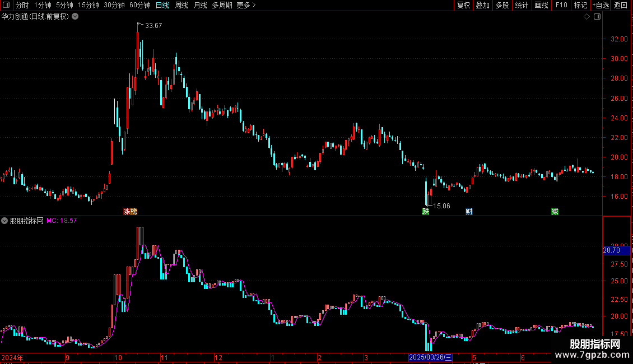The height and width of the screenshot is (364, 633).
Task: Select the 5分钟 period tab
Action: [x=64, y=5]
